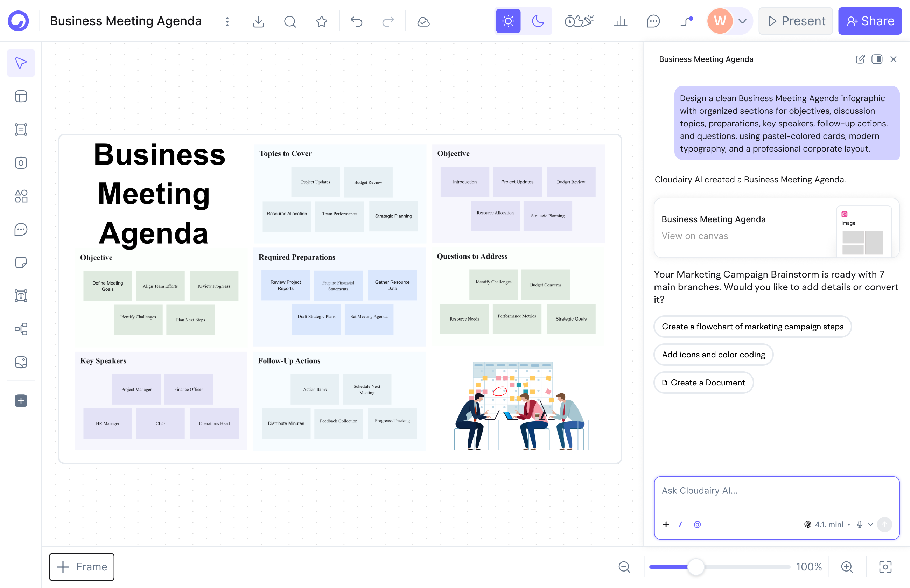This screenshot has height=588, width=910.
Task: Click the Present button
Action: tap(796, 21)
